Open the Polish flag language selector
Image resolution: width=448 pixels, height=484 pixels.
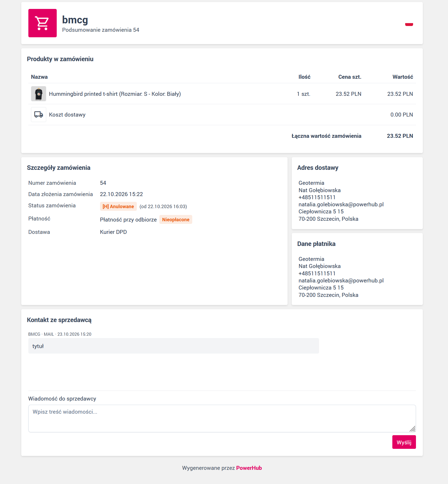tap(409, 23)
